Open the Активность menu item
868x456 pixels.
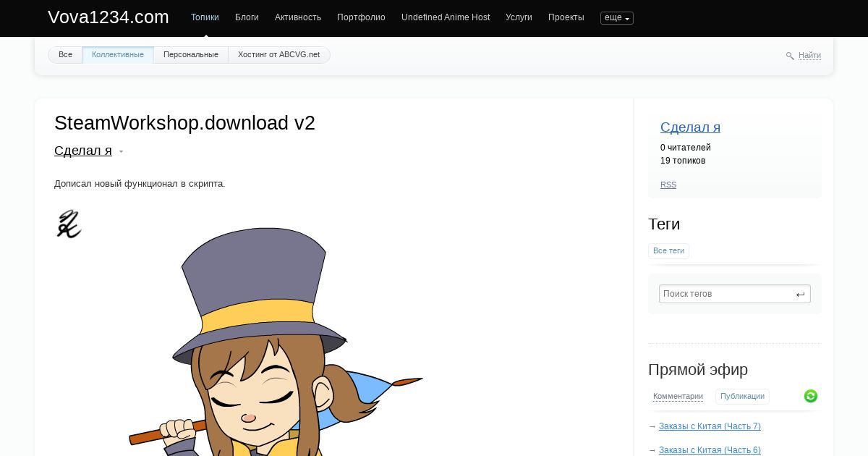click(x=298, y=17)
